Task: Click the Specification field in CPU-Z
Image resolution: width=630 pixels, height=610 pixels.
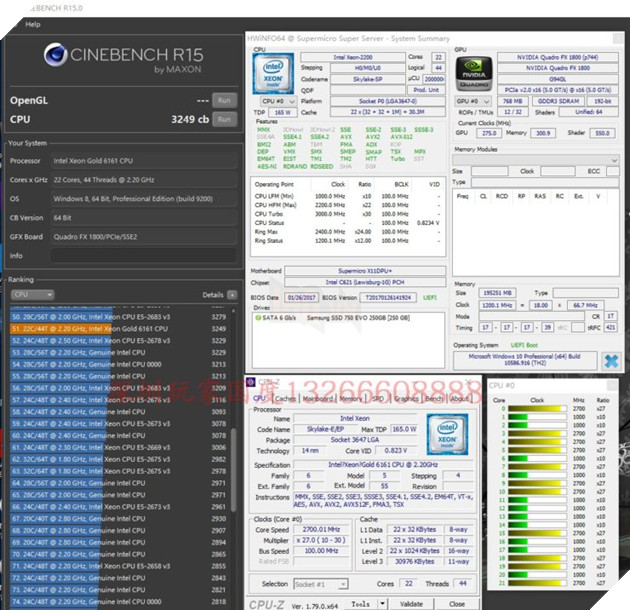Action: (383, 465)
